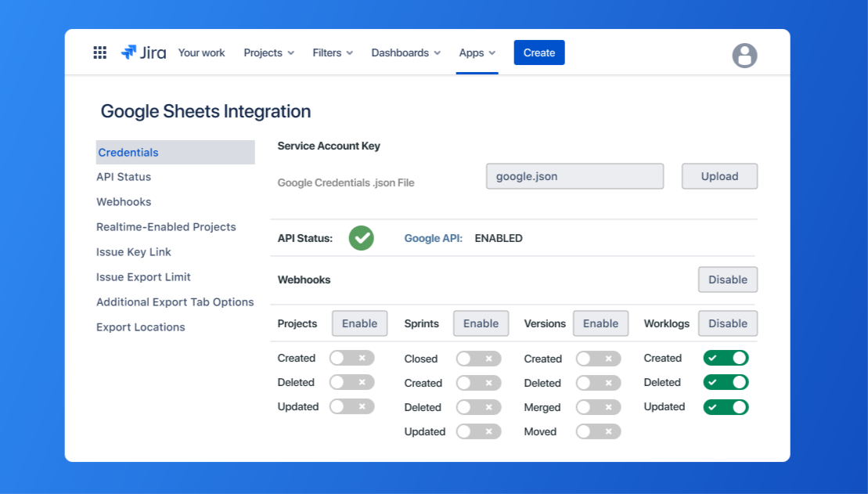Enable the Sprints Closed webhook toggle
Screen dimensions: 868x494
pos(478,359)
